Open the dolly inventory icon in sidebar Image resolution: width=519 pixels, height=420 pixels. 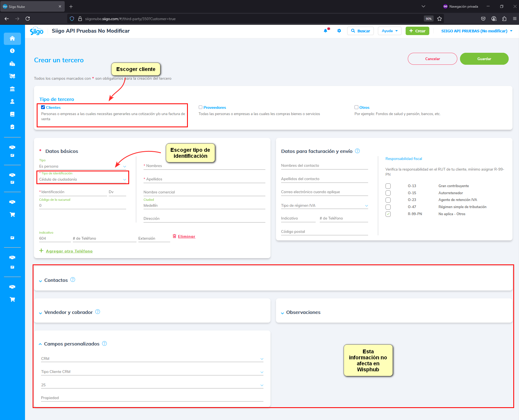(x=12, y=76)
